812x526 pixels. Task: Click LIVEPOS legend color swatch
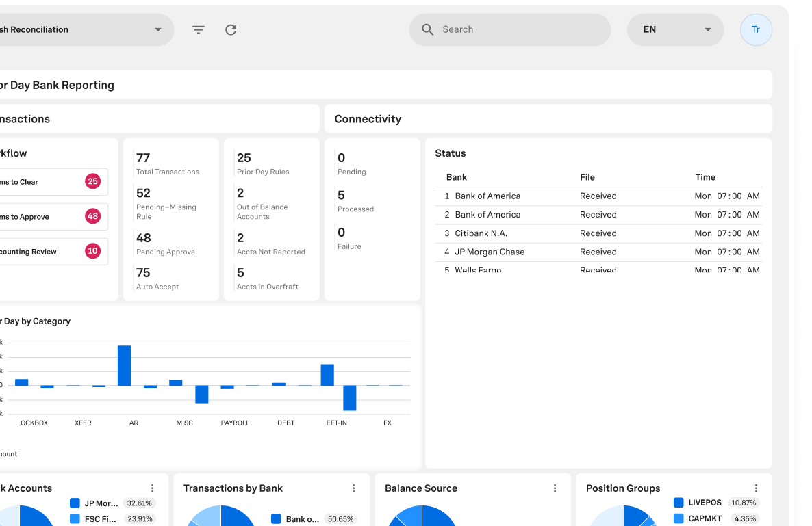pyautogui.click(x=678, y=503)
